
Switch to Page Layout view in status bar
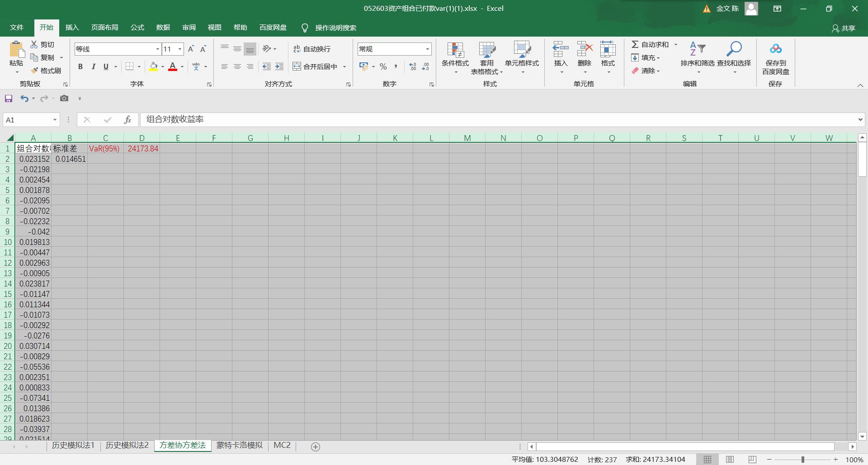tap(730, 460)
